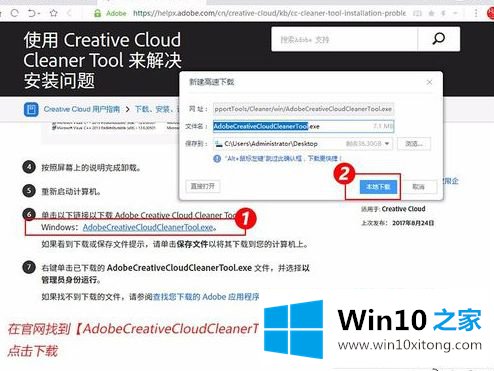Screen dimensions: 494x371
Task: Click the breadcrumb chevron separator
Action: (127, 109)
